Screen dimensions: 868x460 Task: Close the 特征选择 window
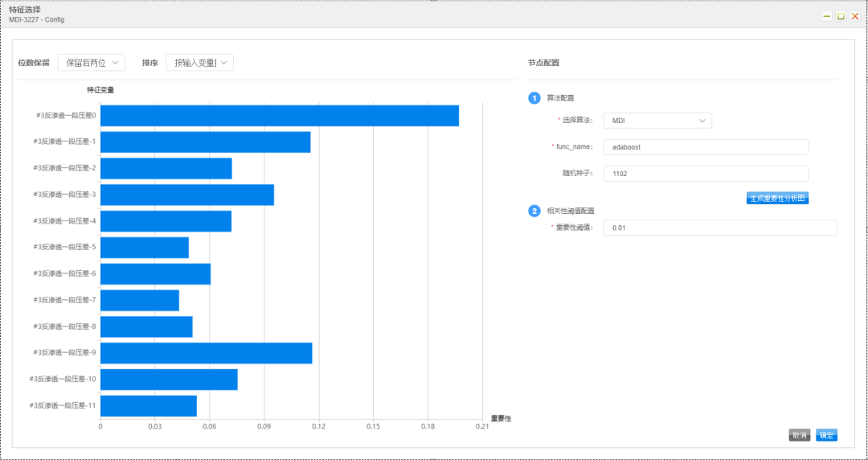click(x=854, y=16)
